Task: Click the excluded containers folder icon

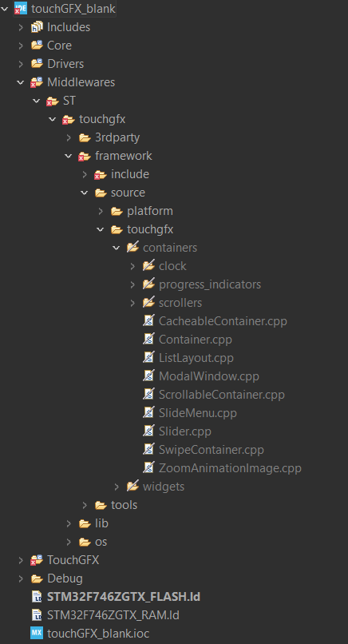Action: pyautogui.click(x=132, y=247)
